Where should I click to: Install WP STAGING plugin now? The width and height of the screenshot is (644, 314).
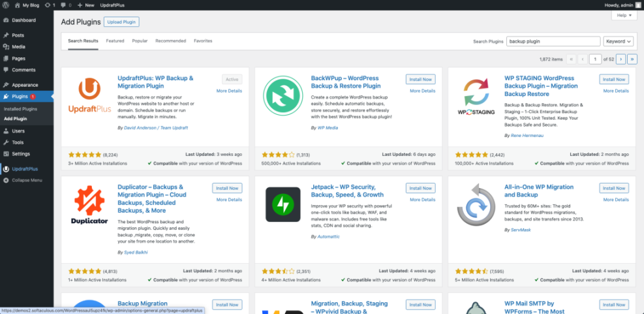[x=614, y=80]
